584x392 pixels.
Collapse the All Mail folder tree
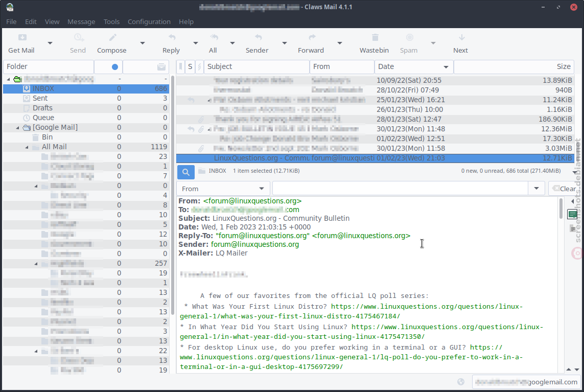pos(27,147)
